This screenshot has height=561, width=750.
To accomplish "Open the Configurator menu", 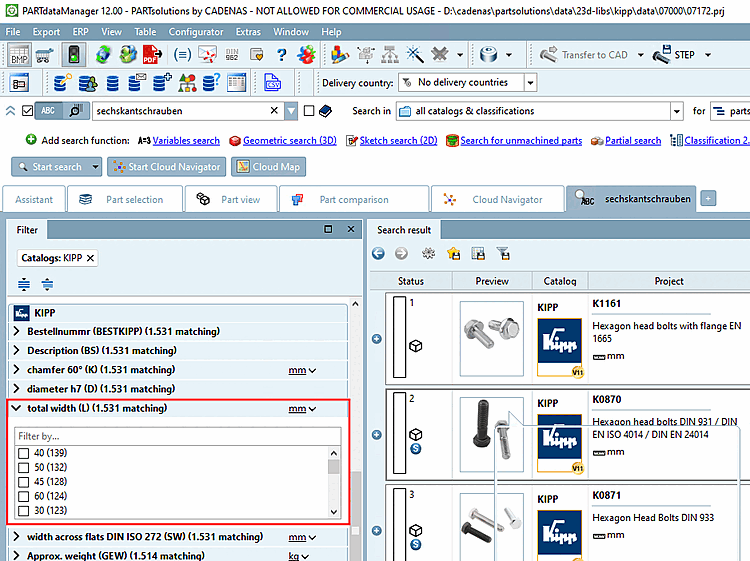I will 196,32.
